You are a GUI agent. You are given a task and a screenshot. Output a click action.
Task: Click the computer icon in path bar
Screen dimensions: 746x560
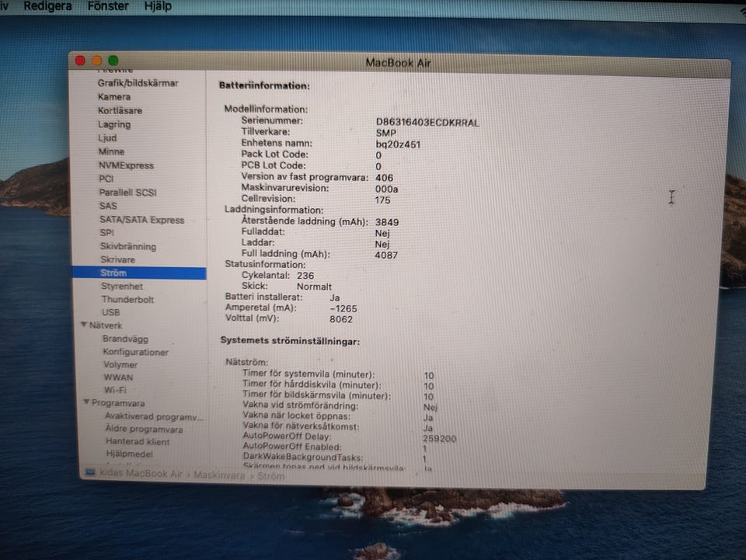[90, 472]
